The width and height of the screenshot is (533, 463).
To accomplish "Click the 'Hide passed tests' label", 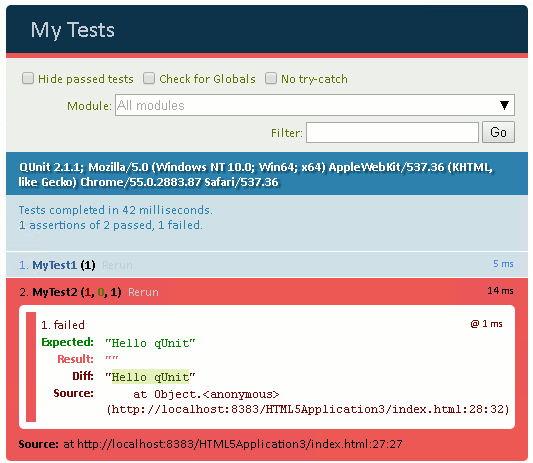I will (x=86, y=79).
